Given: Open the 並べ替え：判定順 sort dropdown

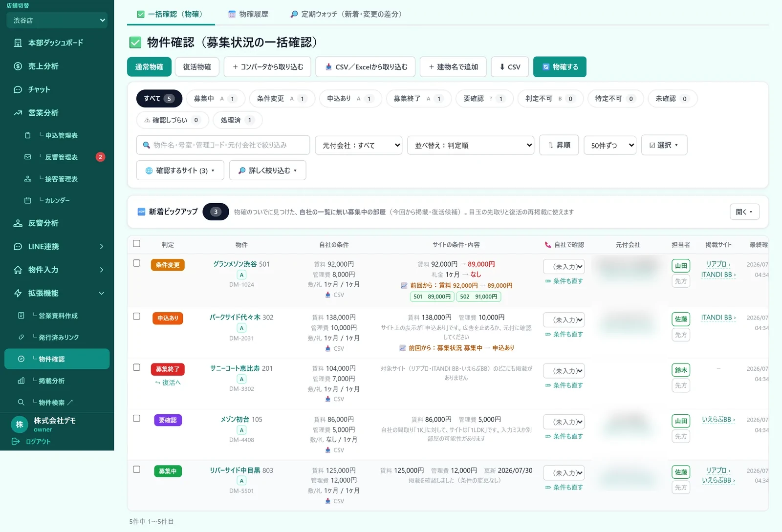Looking at the screenshot, I should 471,146.
